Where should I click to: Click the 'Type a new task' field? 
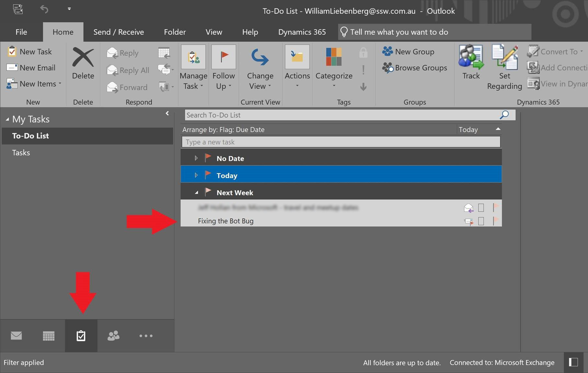pos(341,142)
